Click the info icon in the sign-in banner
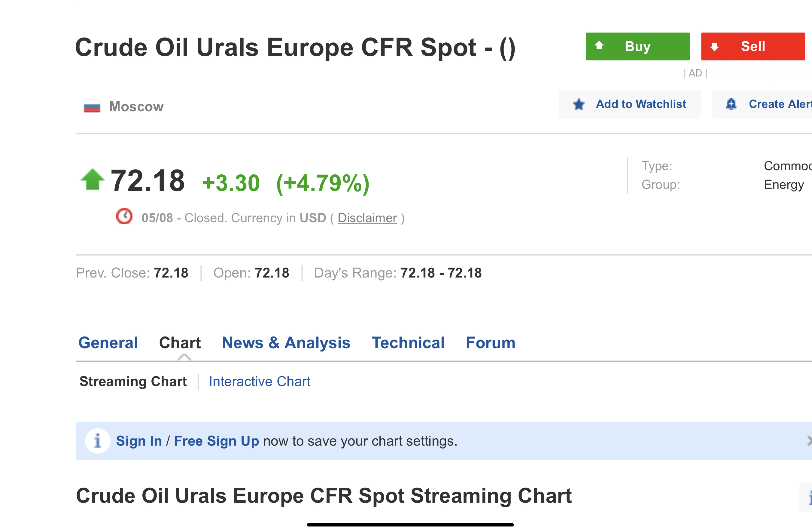This screenshot has width=812, height=531. 98,441
